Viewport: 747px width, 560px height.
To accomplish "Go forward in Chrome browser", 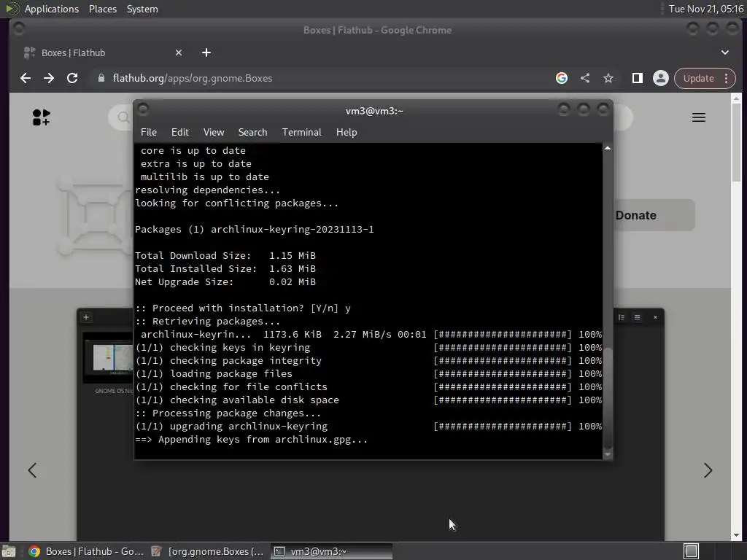I will click(x=49, y=78).
